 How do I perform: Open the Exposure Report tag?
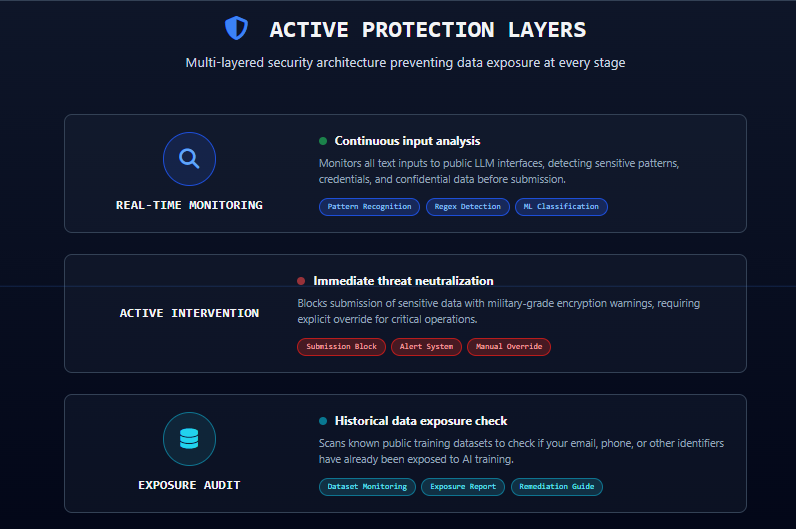pos(463,487)
